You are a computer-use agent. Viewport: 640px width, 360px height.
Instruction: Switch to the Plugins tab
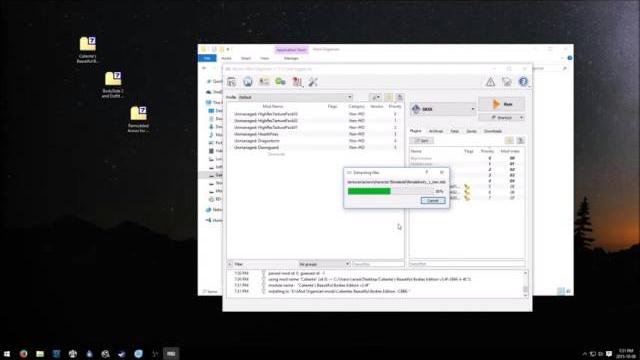click(x=416, y=131)
